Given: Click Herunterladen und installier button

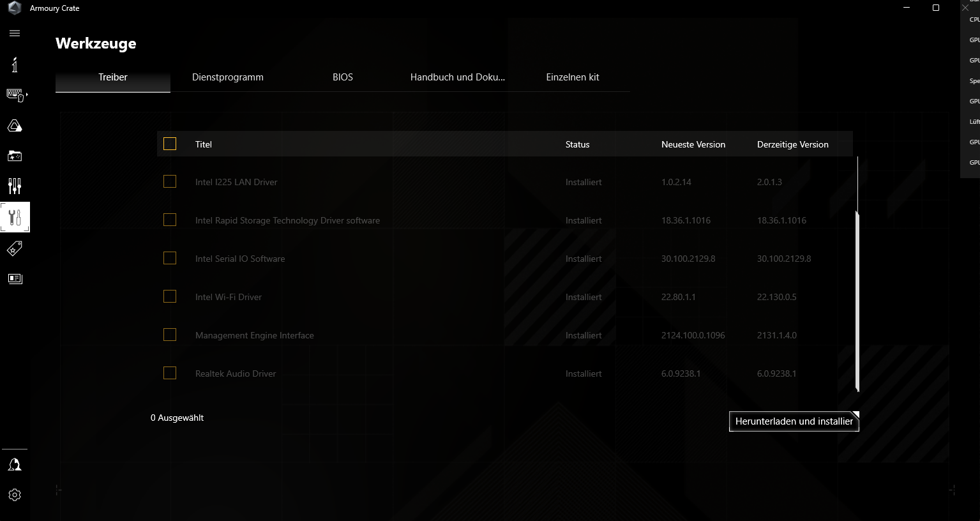Looking at the screenshot, I should pos(794,421).
